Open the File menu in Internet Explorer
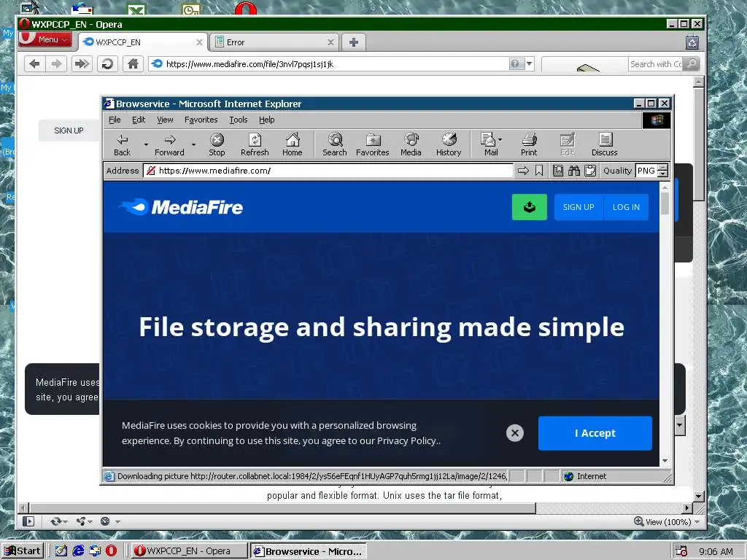747x560 pixels. [x=115, y=120]
